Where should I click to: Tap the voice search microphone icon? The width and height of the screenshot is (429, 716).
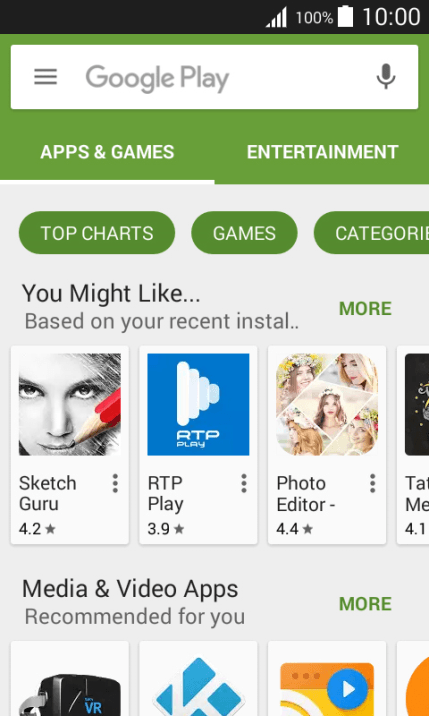386,77
